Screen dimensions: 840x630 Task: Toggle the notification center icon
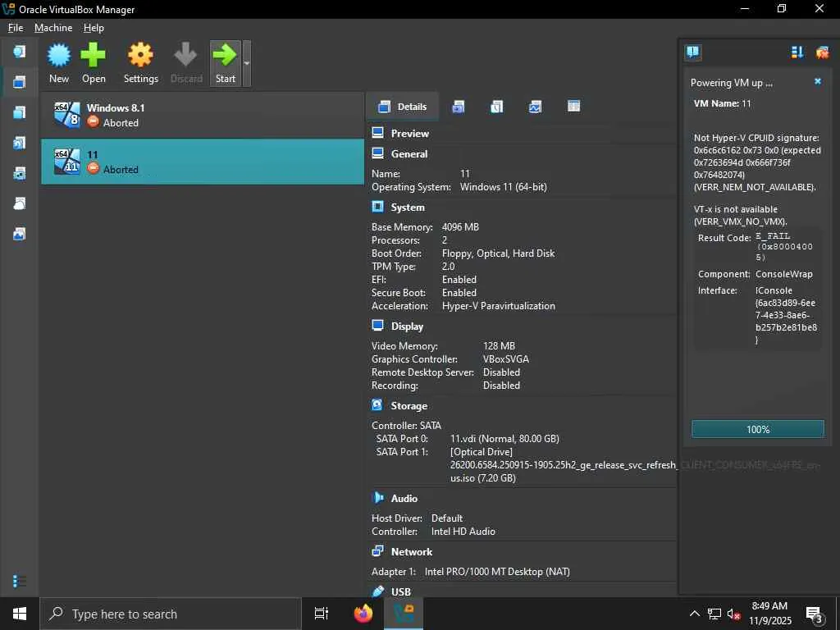point(692,52)
